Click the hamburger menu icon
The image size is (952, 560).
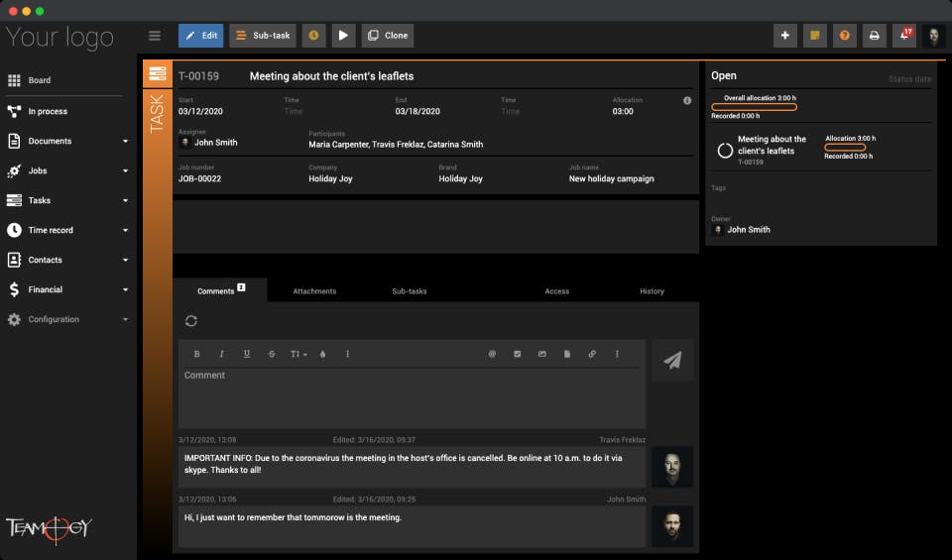coord(155,36)
